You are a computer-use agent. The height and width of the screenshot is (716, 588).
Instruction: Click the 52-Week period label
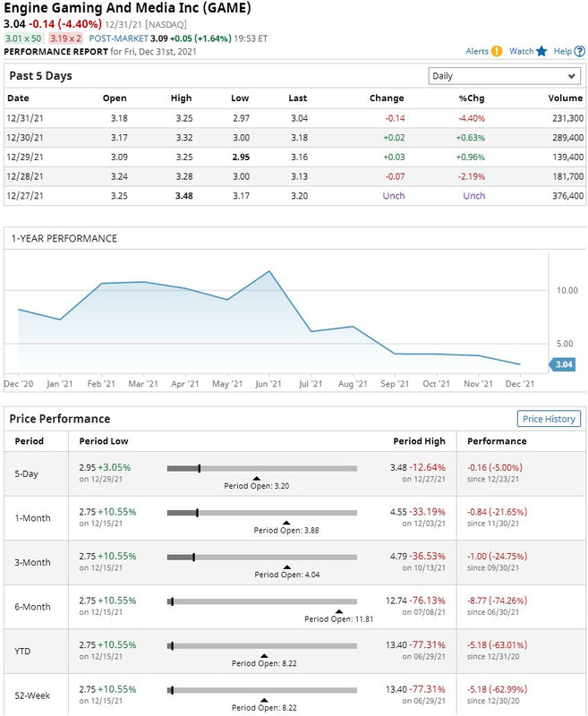point(32,695)
